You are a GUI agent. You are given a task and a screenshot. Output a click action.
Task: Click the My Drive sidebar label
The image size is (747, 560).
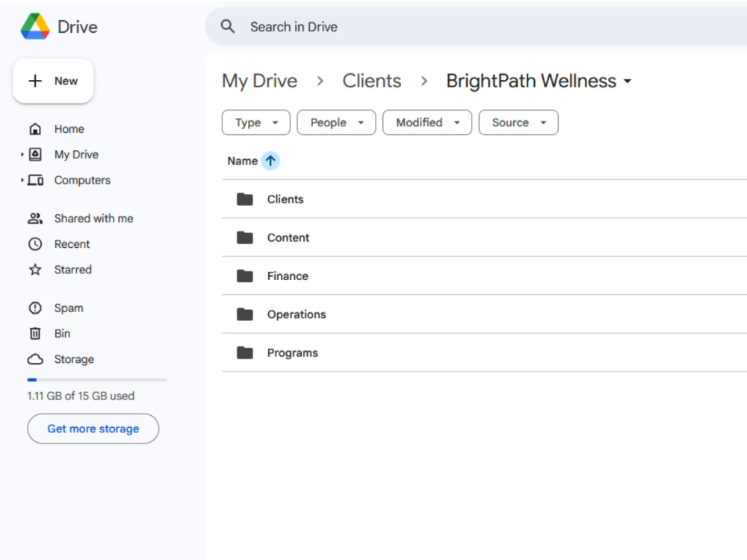(x=76, y=155)
